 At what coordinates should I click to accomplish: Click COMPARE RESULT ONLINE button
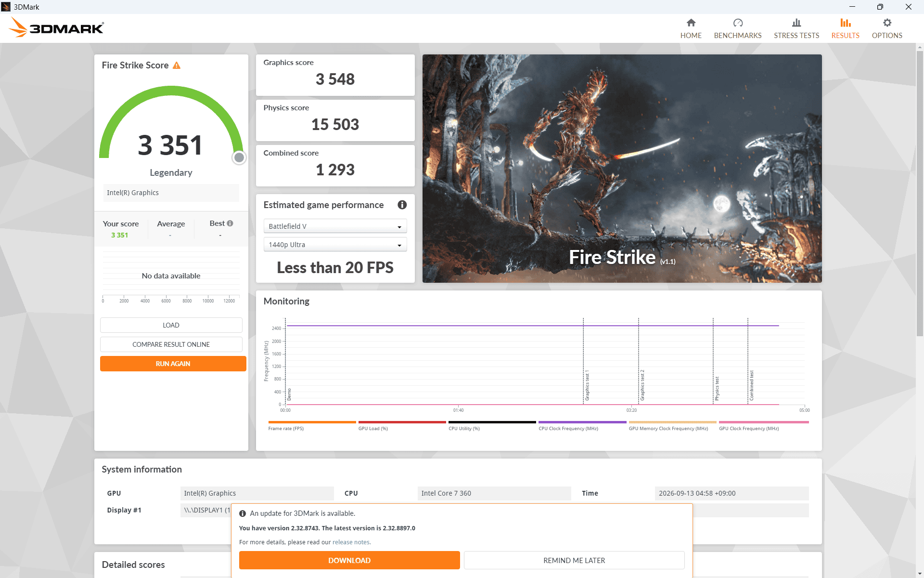click(171, 344)
